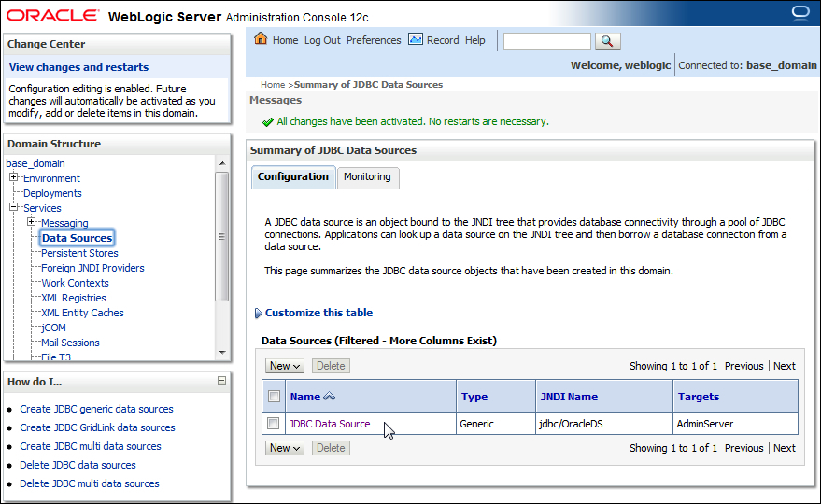This screenshot has height=504, width=821.
Task: Click the Customize this table link
Action: pyautogui.click(x=318, y=313)
